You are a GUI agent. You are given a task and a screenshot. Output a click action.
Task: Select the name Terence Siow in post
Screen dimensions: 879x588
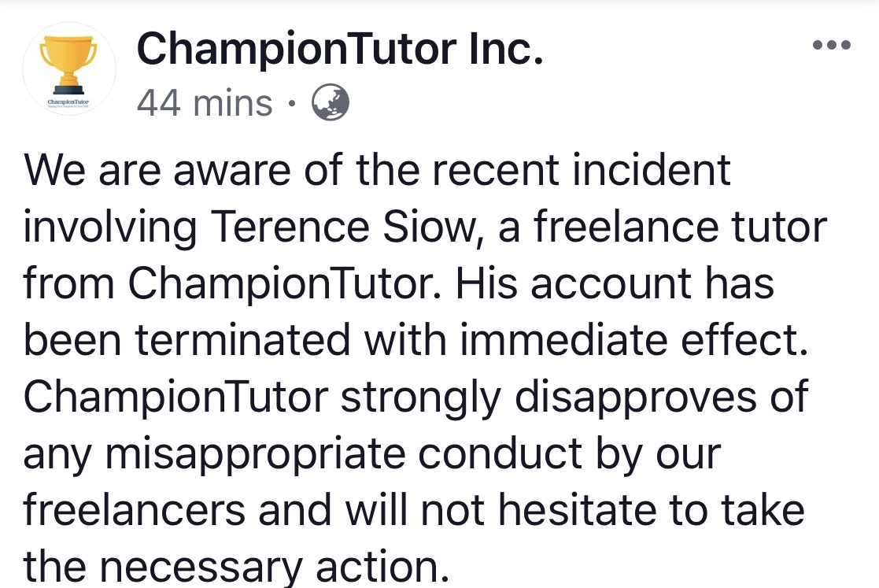(x=345, y=227)
